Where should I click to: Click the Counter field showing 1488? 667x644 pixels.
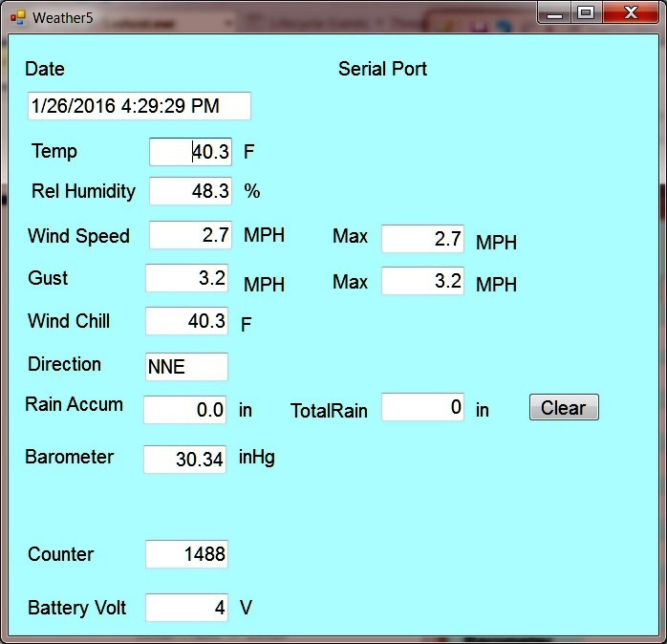point(186,554)
